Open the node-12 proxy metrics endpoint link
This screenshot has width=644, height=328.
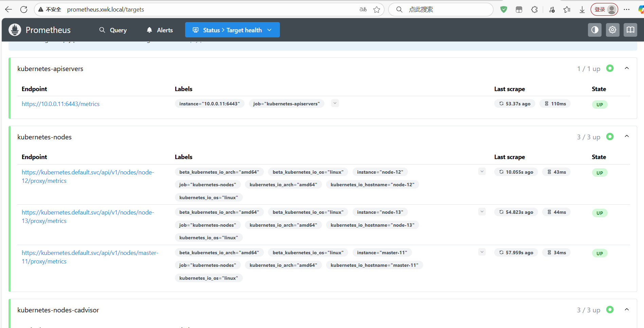click(x=88, y=176)
